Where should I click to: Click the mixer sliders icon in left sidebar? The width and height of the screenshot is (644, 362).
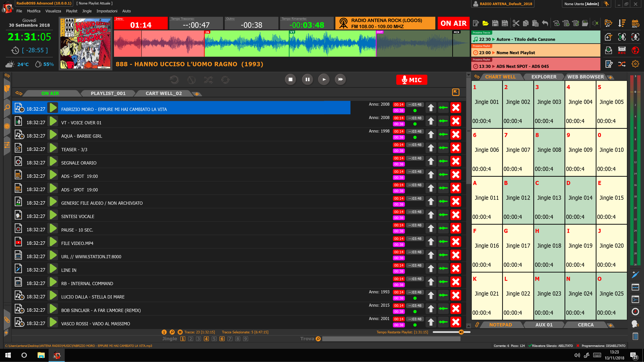[x=7, y=145]
